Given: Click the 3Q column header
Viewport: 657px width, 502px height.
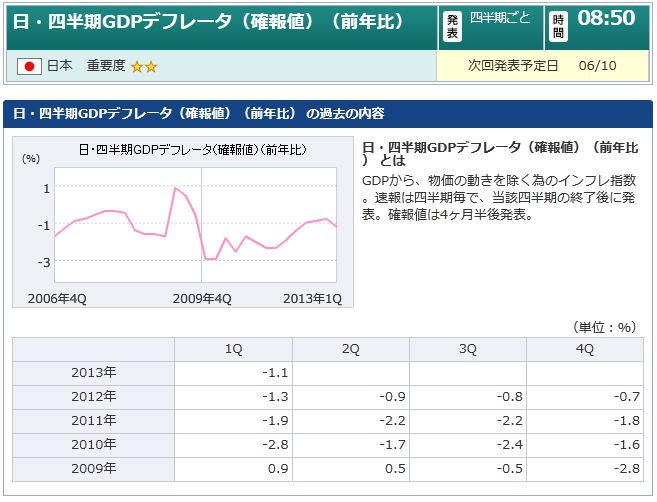Looking at the screenshot, I should pos(468,349).
